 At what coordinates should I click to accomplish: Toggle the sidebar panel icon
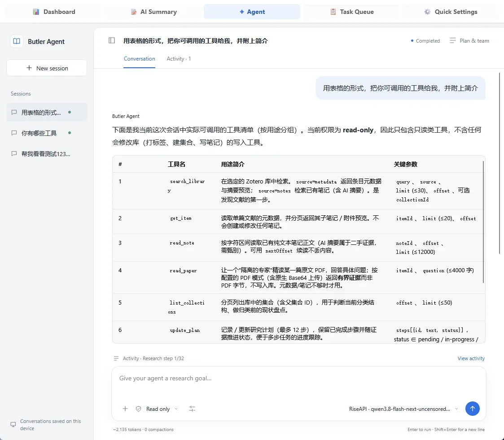coord(112,40)
